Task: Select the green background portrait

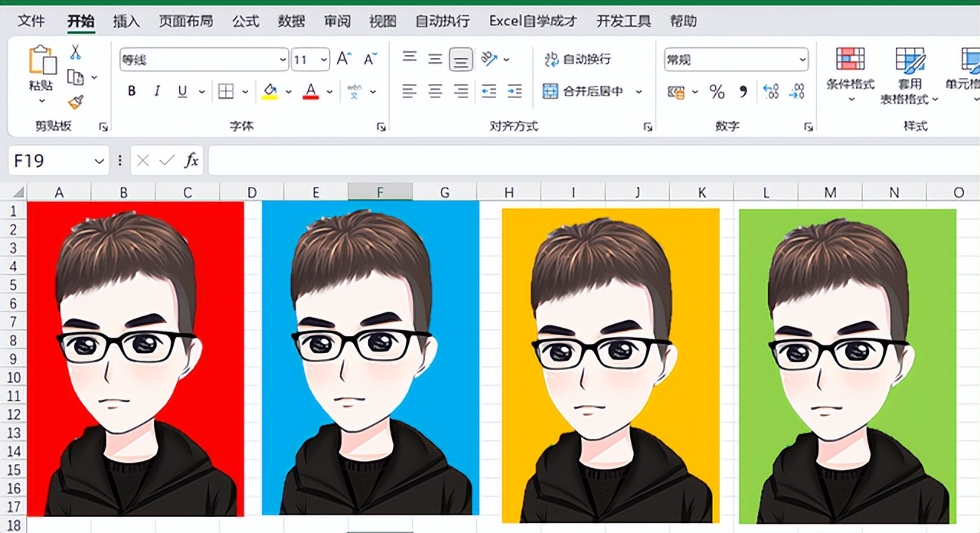Action: click(848, 366)
